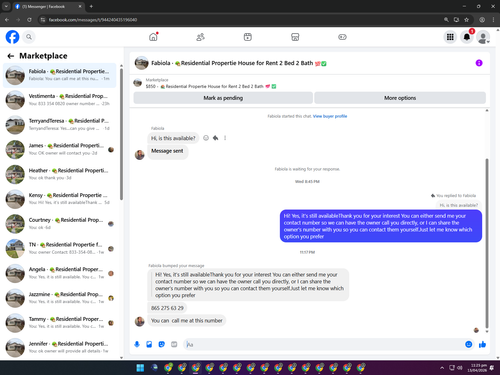Open the Marketplace storefront icon in top bar
This screenshot has height=375, width=500.
point(295,37)
